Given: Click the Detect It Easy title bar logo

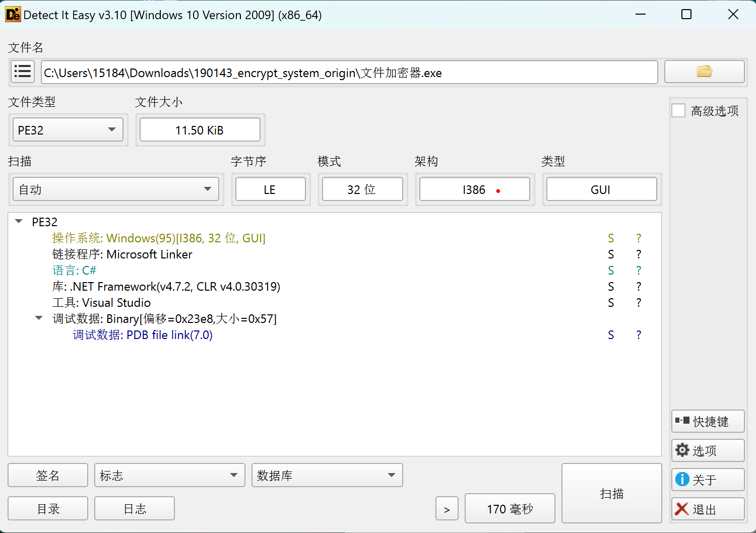Looking at the screenshot, I should point(13,15).
